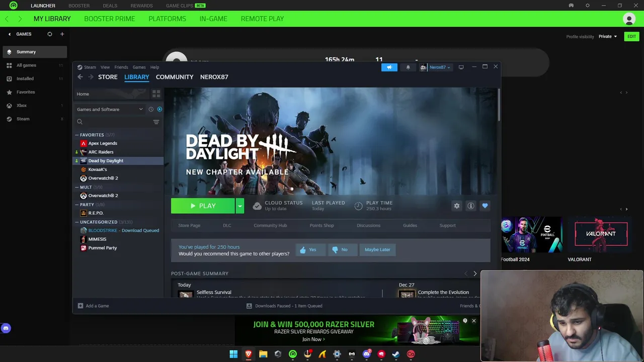Click the thumbs up Yes button
The image size is (644, 362).
tap(310, 249)
